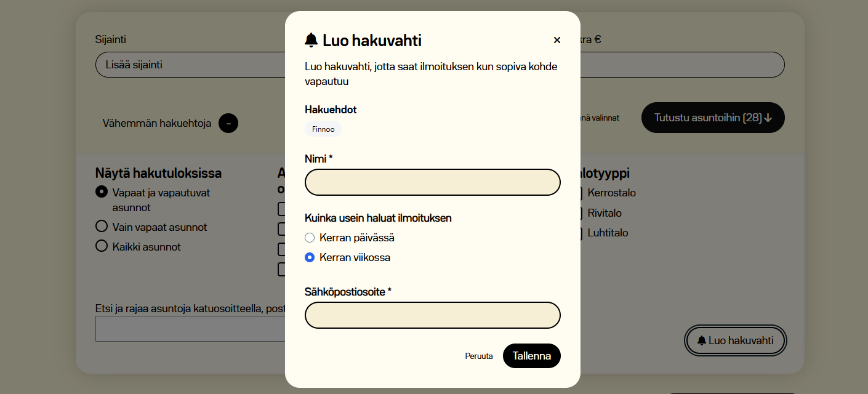Close the Luo hakuvahti dialog
Image resolution: width=868 pixels, height=394 pixels.
pos(557,39)
